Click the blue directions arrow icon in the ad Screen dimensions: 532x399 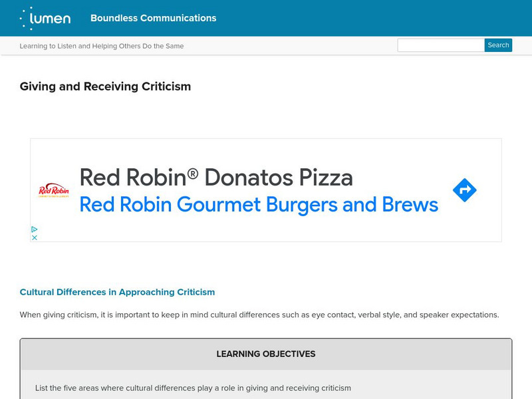pos(464,190)
